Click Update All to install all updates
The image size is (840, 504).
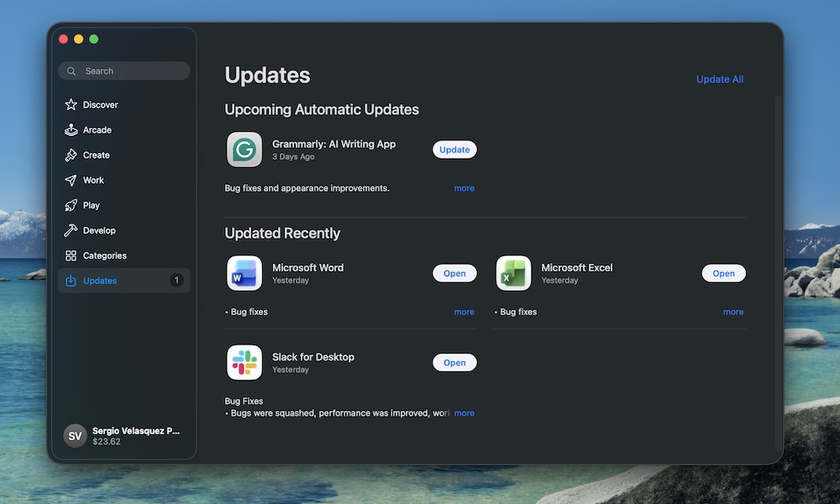click(720, 79)
